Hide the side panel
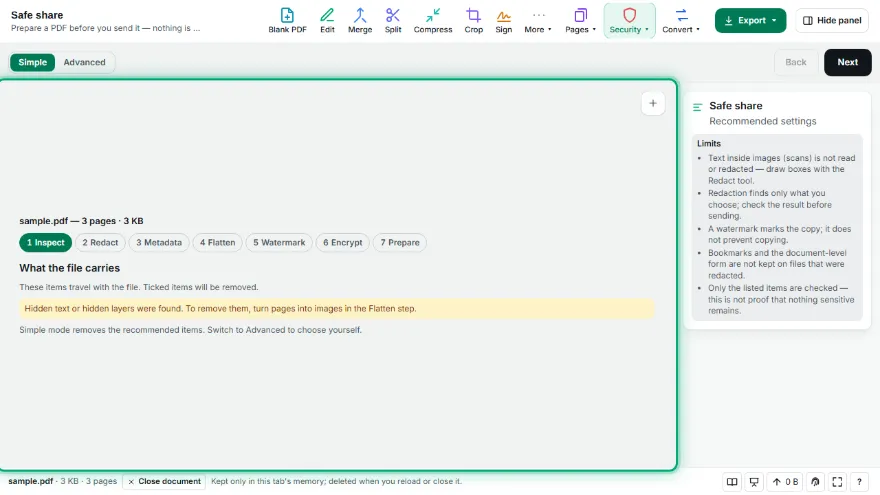The height and width of the screenshot is (495, 880). tap(832, 21)
